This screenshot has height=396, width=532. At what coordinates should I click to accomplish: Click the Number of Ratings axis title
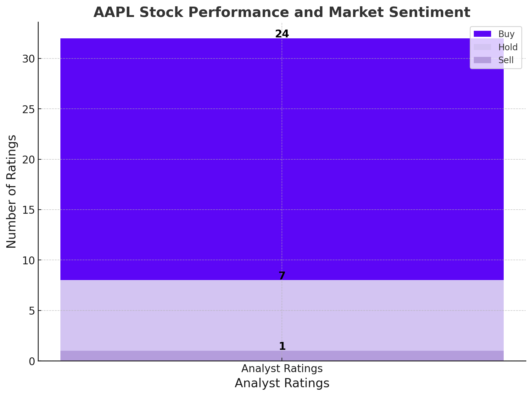point(12,191)
